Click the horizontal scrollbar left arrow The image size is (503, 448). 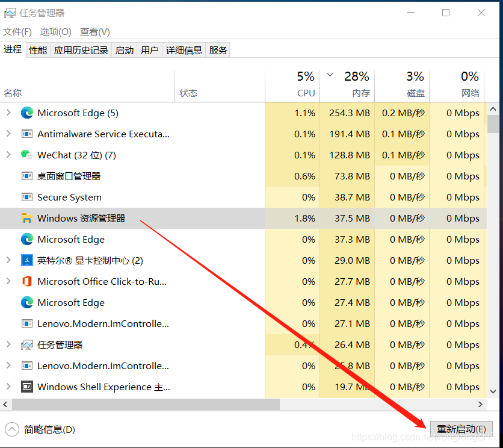click(5, 404)
